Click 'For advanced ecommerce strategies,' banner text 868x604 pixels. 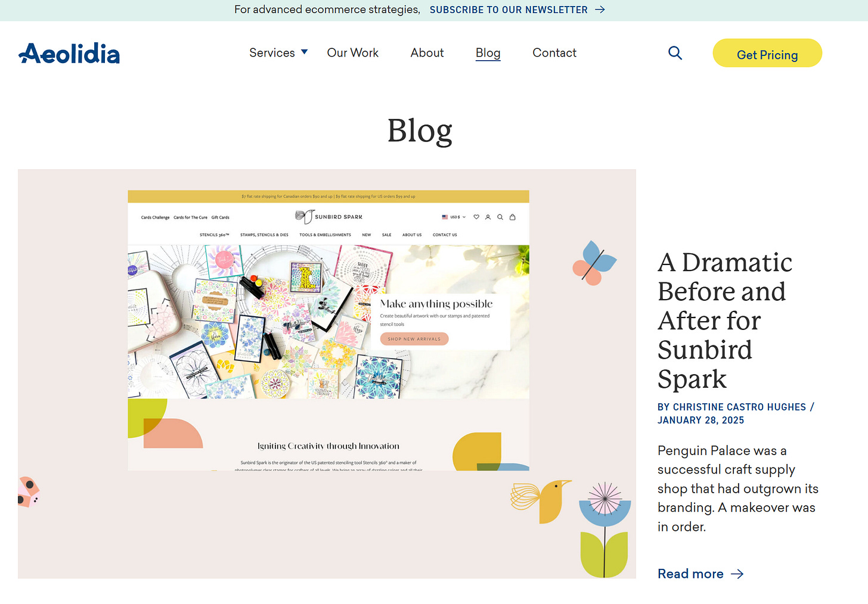click(327, 10)
